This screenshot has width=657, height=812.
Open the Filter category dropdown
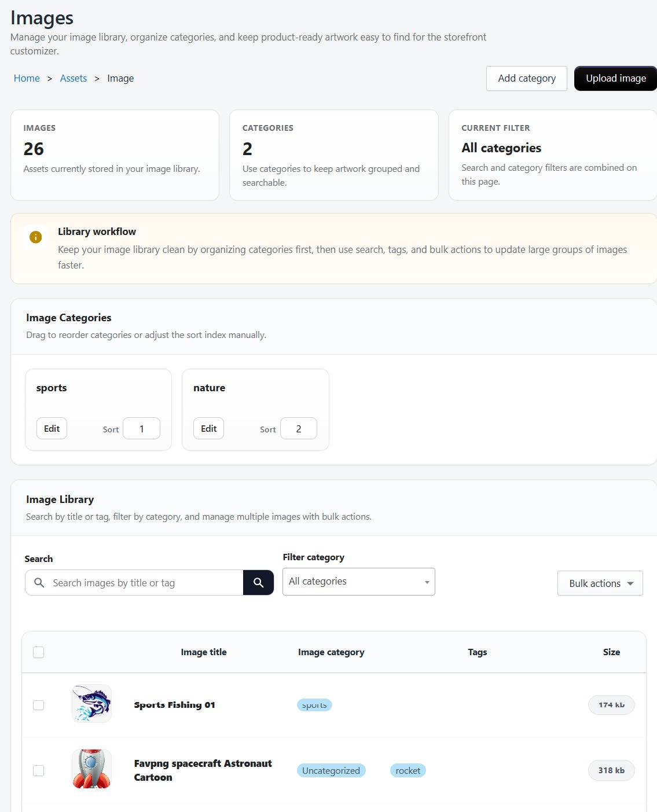click(x=358, y=581)
